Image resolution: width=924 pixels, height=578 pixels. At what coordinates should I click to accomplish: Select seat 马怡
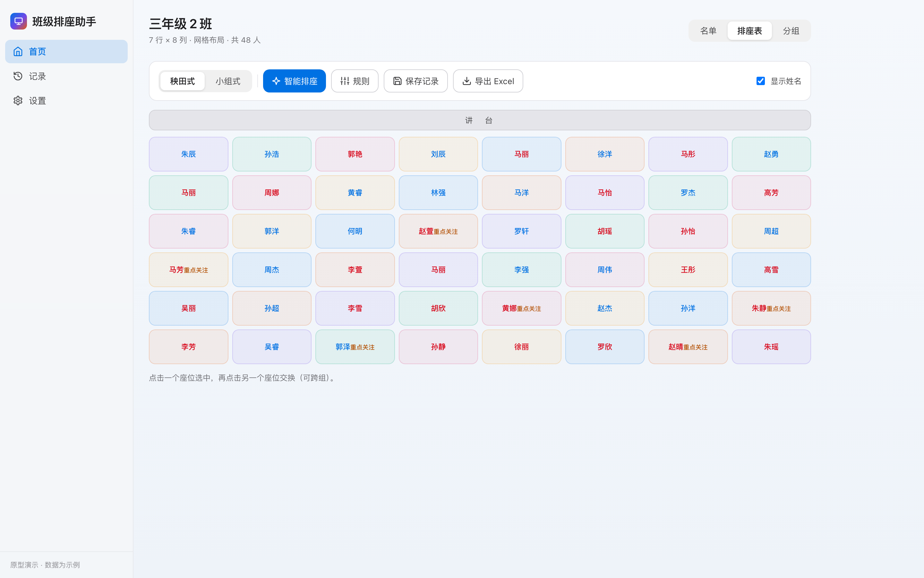[605, 193]
